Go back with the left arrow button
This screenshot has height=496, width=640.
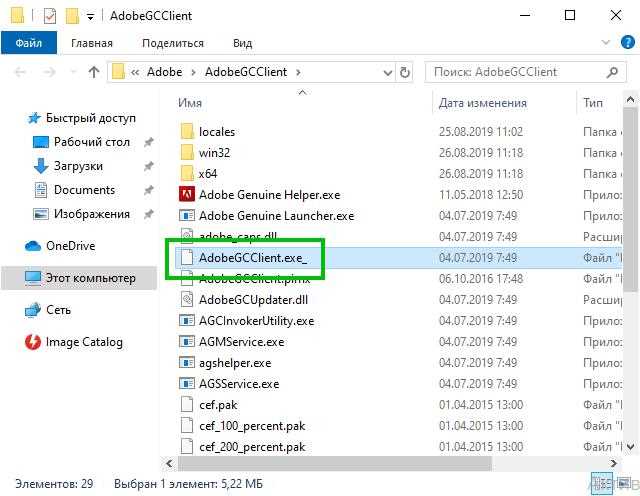pos(20,73)
